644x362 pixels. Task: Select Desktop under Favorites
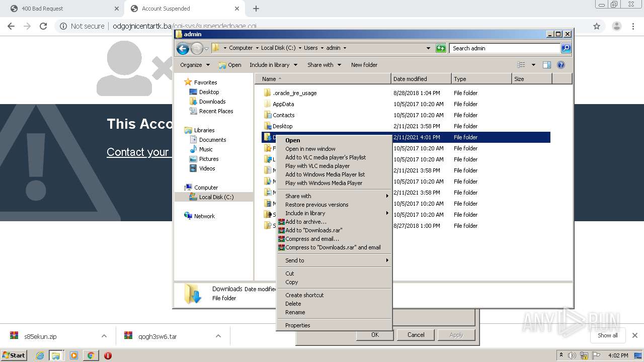209,92
